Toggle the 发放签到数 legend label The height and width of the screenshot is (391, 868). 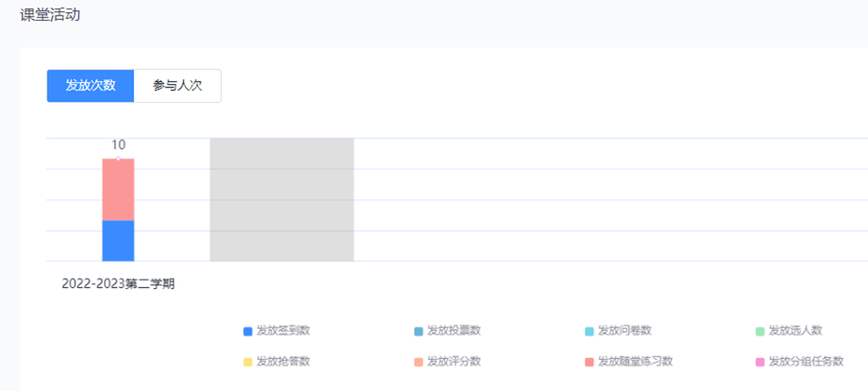(x=284, y=330)
